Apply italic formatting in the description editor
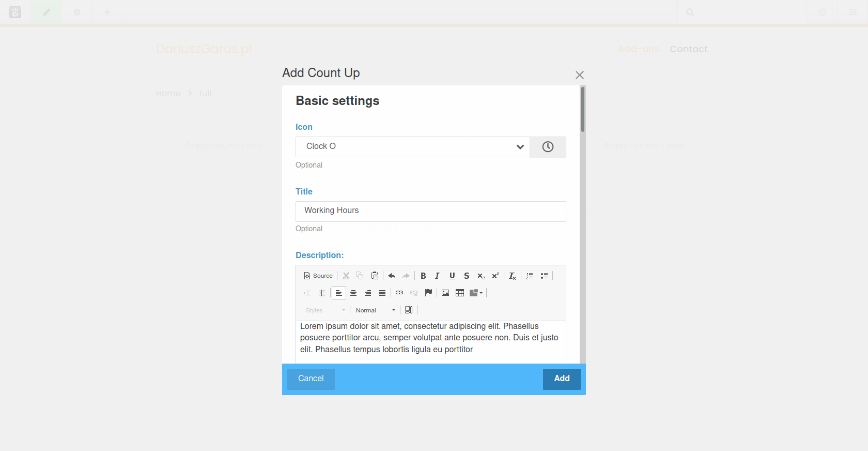Viewport: 868px width, 451px height. 437,276
